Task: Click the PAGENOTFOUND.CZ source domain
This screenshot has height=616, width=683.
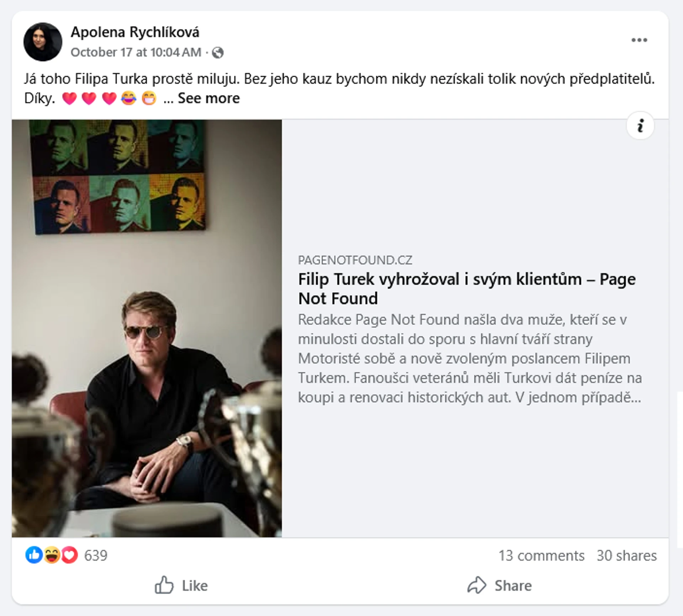Action: 355,260
